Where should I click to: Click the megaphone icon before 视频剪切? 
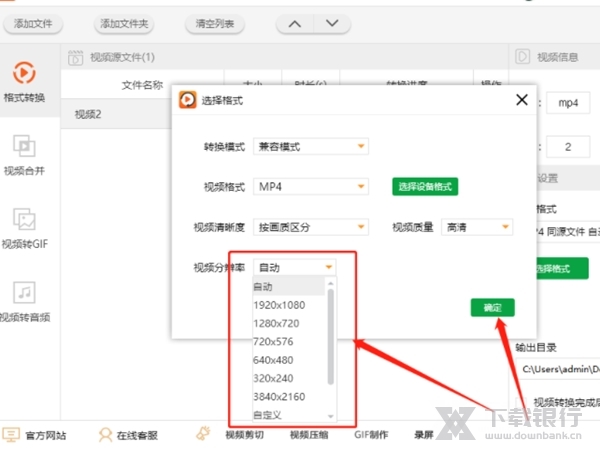[204, 434]
